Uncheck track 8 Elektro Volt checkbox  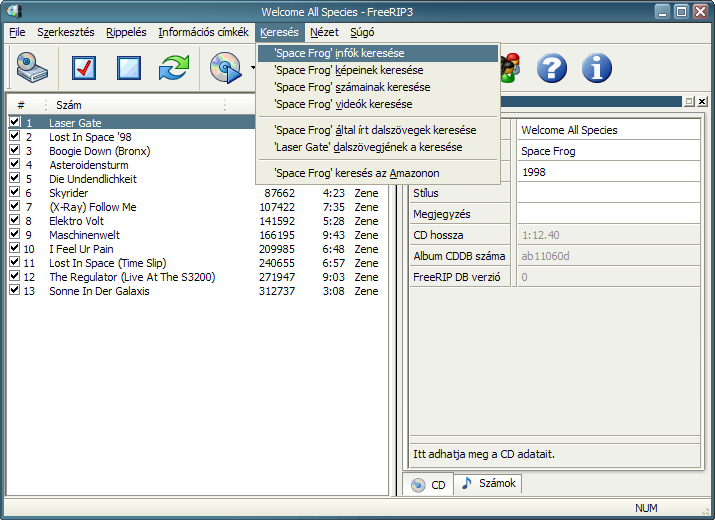[15, 220]
